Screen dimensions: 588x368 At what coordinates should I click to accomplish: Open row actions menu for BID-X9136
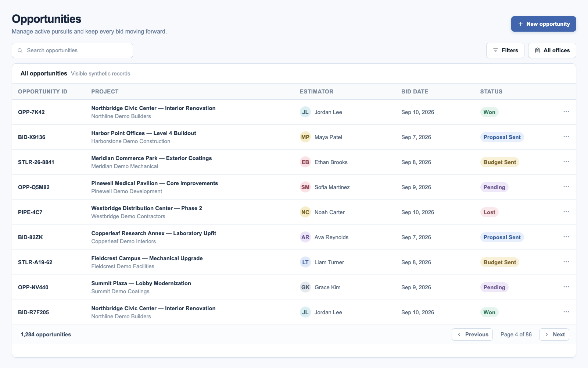tap(566, 137)
